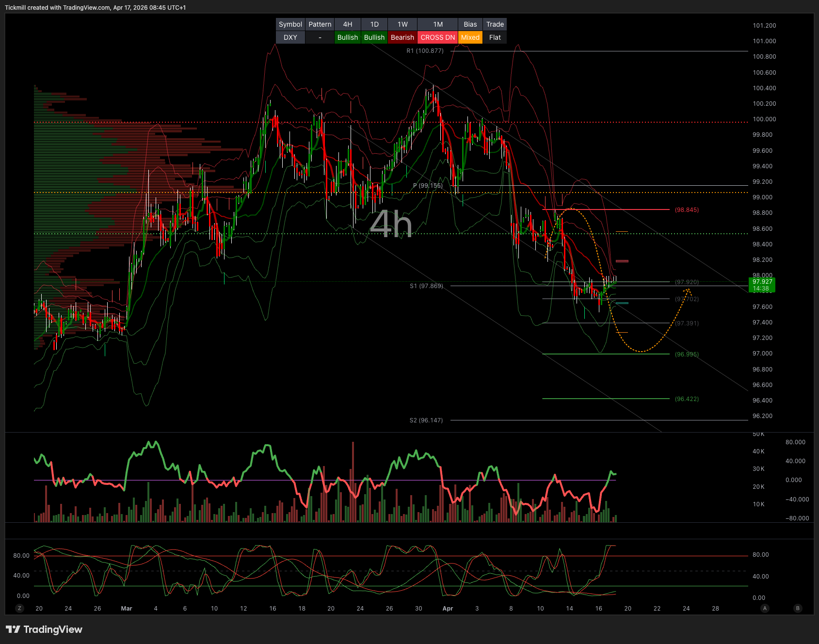Click the Mar label on the time axis
The image size is (819, 644).
coord(127,609)
